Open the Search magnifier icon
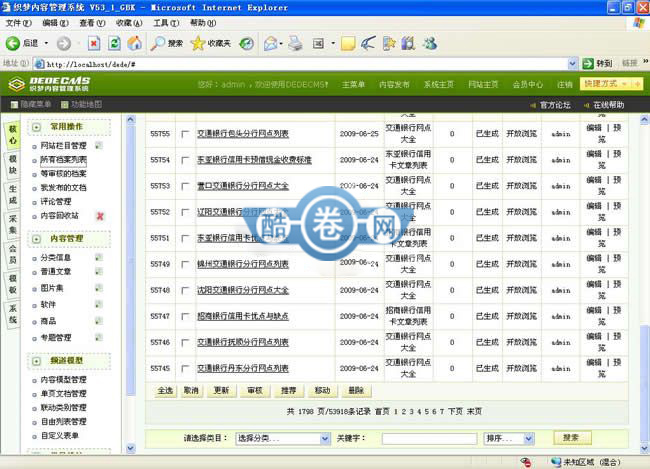Screen dimensions: 650x469 (158, 43)
